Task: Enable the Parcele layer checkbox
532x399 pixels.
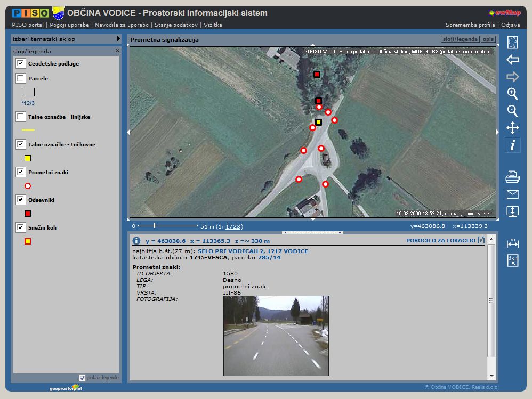Action: (x=21, y=78)
